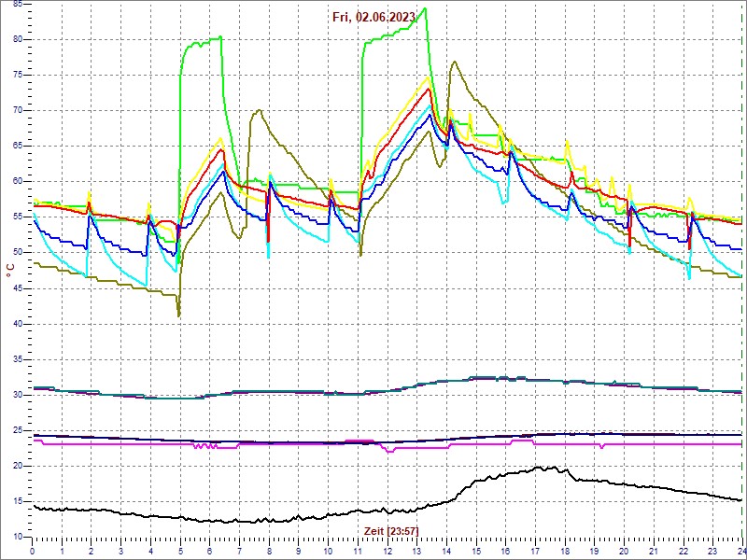Select the 75 value on temperature axis
This screenshot has height=560, width=747.
coord(17,76)
